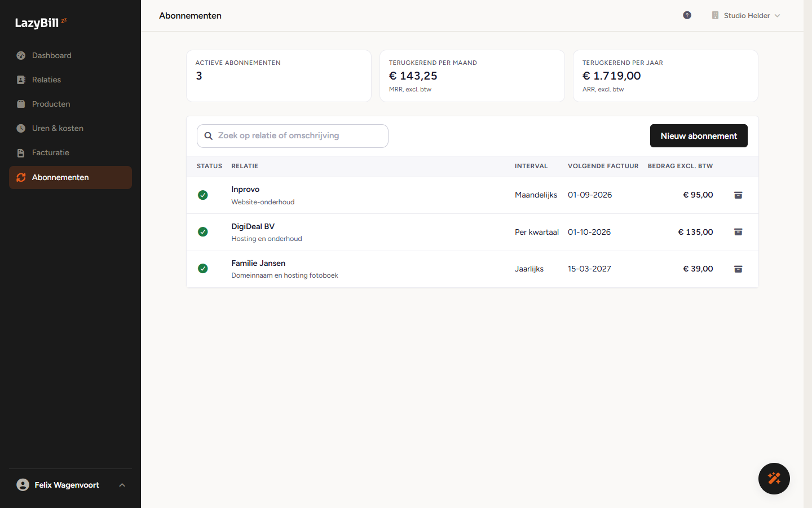Click the green status check for Inprovo
The height and width of the screenshot is (508, 812).
tap(203, 195)
